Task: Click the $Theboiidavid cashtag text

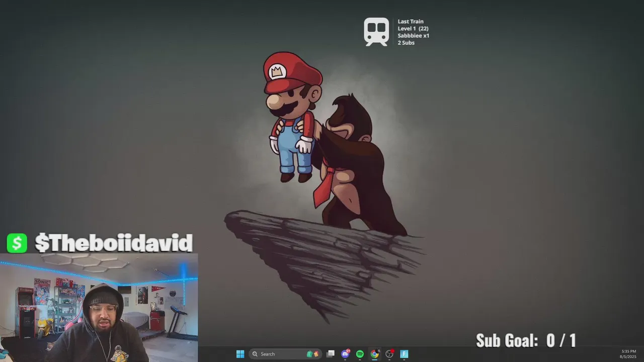Action: (114, 243)
